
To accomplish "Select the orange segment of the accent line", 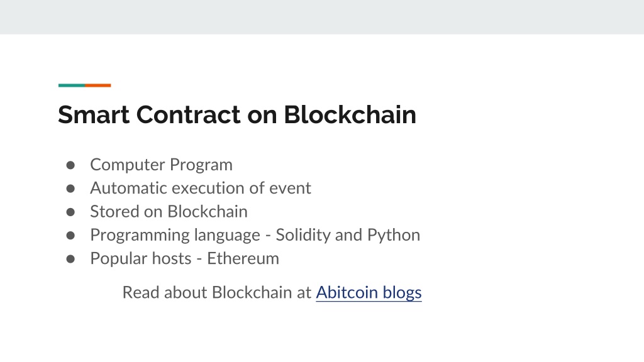I will (97, 85).
